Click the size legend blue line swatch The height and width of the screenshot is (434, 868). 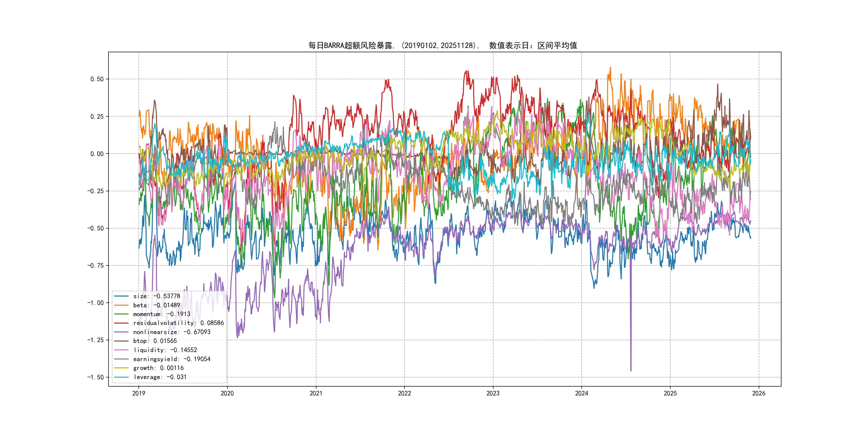pos(121,296)
